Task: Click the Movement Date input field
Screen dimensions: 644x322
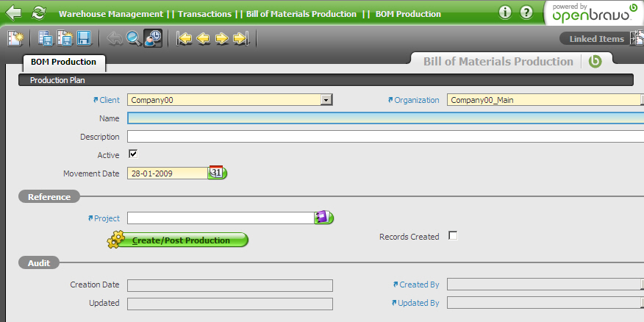Action: 168,173
